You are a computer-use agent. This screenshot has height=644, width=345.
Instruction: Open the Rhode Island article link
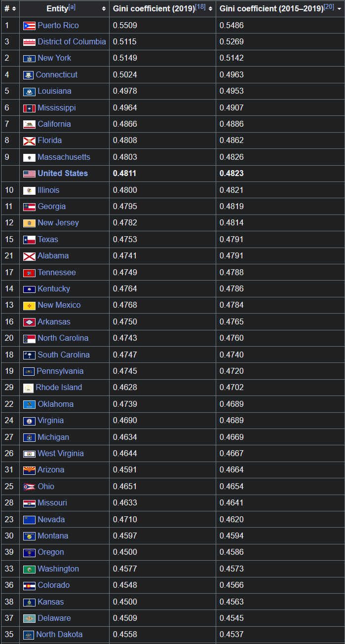(59, 388)
